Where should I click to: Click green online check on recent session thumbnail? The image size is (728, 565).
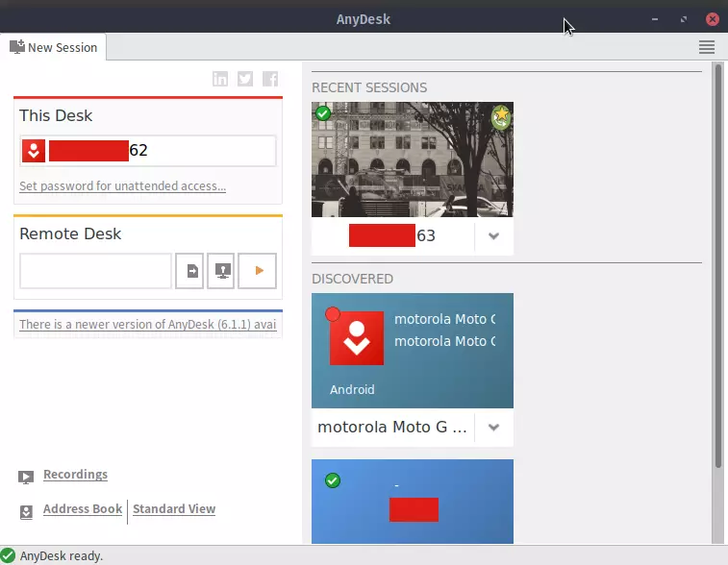pos(323,112)
